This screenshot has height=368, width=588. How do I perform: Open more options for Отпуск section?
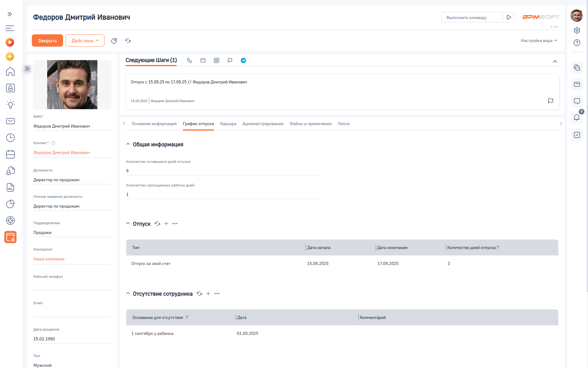pyautogui.click(x=175, y=224)
